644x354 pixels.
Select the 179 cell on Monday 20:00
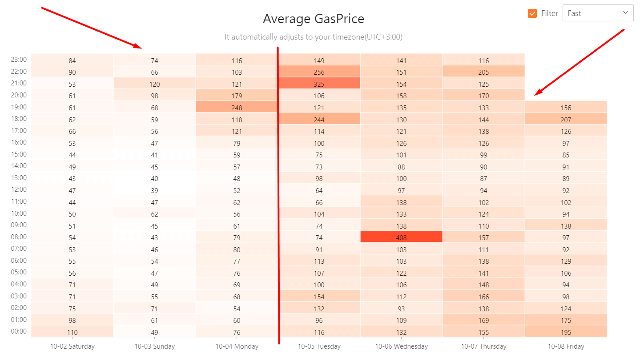[x=237, y=96]
